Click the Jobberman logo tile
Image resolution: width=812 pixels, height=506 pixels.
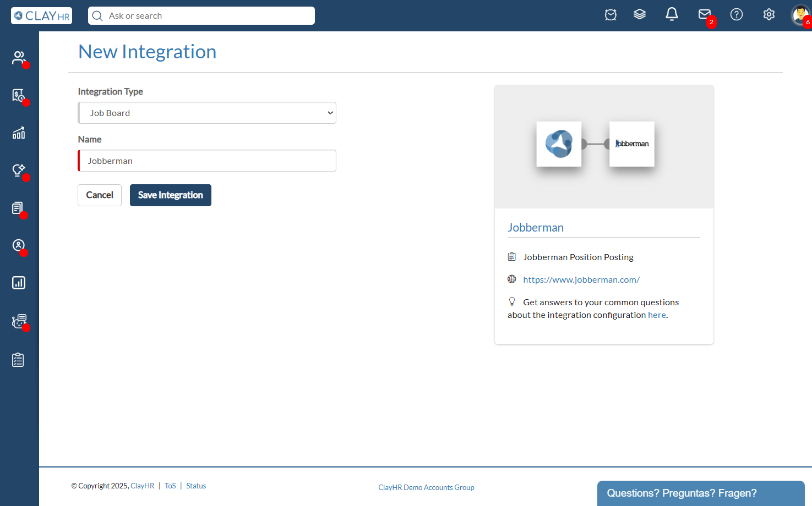(632, 144)
